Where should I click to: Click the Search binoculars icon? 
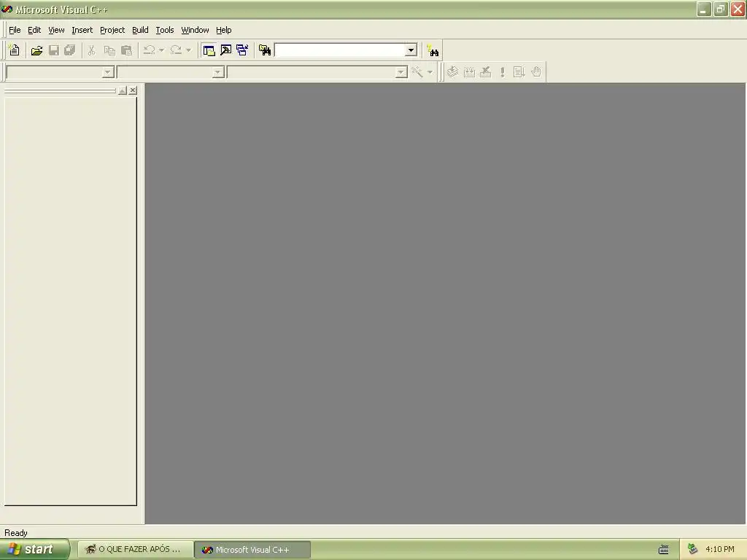pyautogui.click(x=433, y=50)
